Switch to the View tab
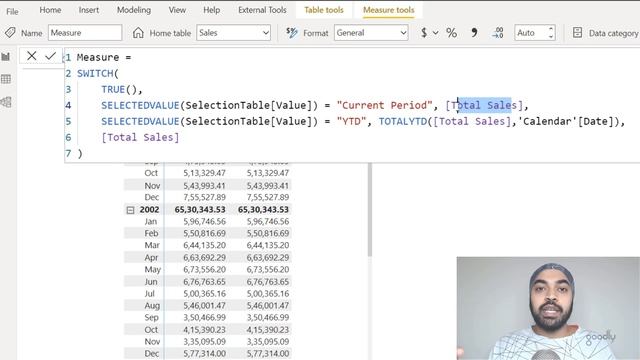This screenshot has height=360, width=640. point(177,10)
